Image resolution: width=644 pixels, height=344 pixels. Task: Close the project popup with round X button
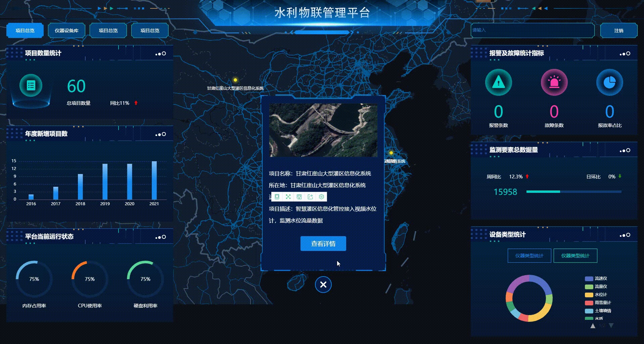323,285
